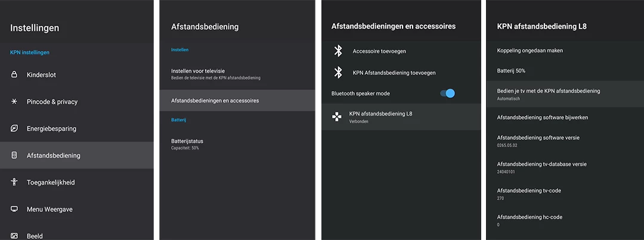Click the Energiebesparing leaf icon
Screen dimensions: 644x240
pos(14,129)
